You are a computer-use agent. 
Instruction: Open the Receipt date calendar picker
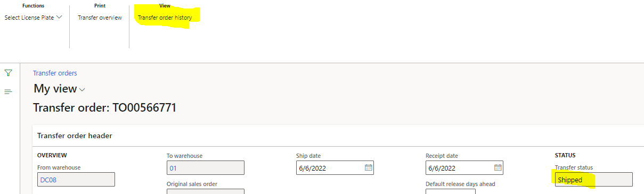[x=498, y=168]
